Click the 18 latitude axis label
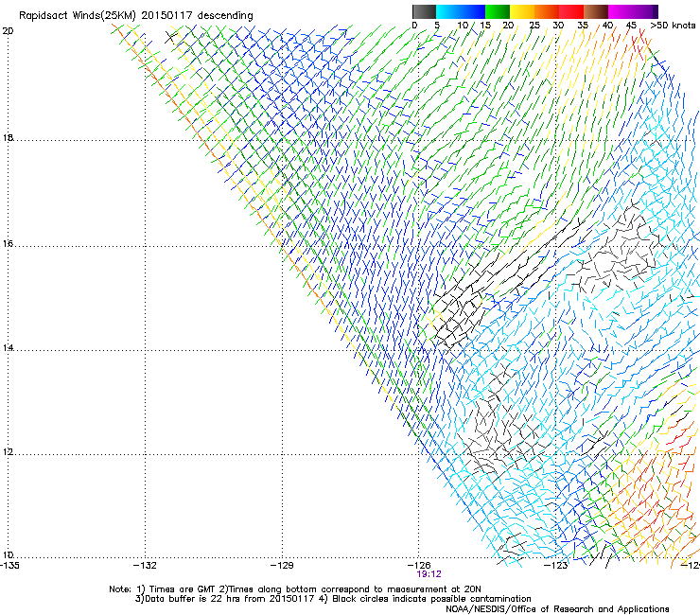 pos(8,137)
